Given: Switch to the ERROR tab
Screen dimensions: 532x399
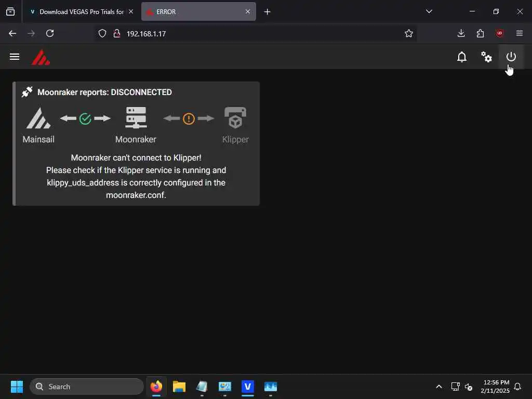Looking at the screenshot, I should point(198,12).
